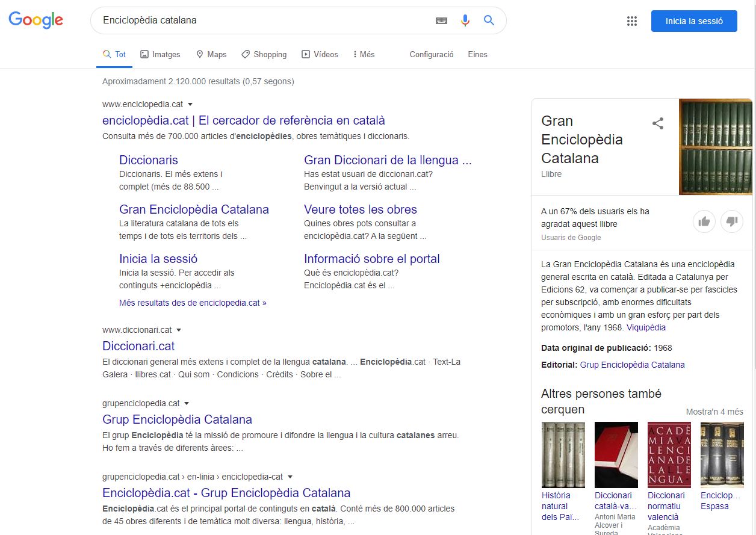Switch to the Imatges tab
Image resolution: width=756 pixels, height=535 pixels.
click(160, 54)
